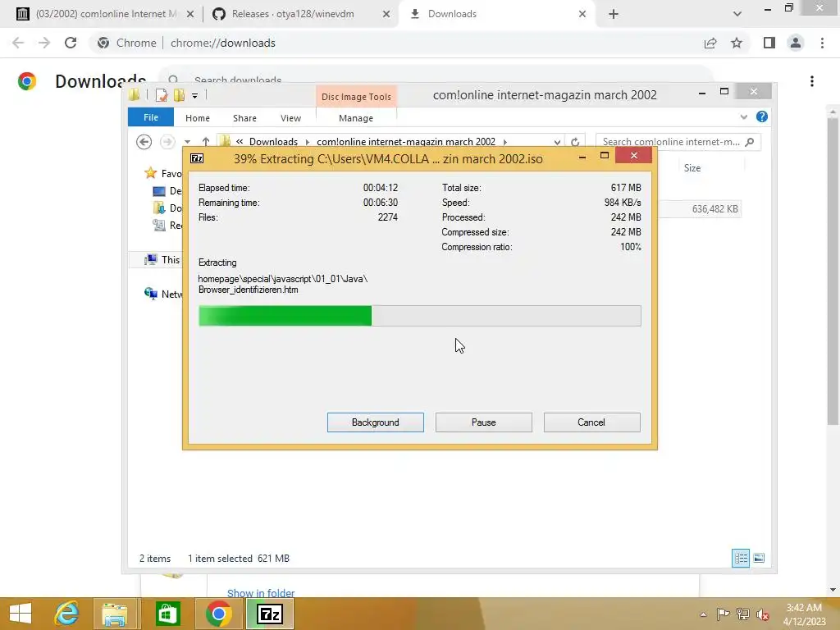Launch Internet Explorer from the taskbar
Screen dimensions: 840x630
(x=67, y=614)
